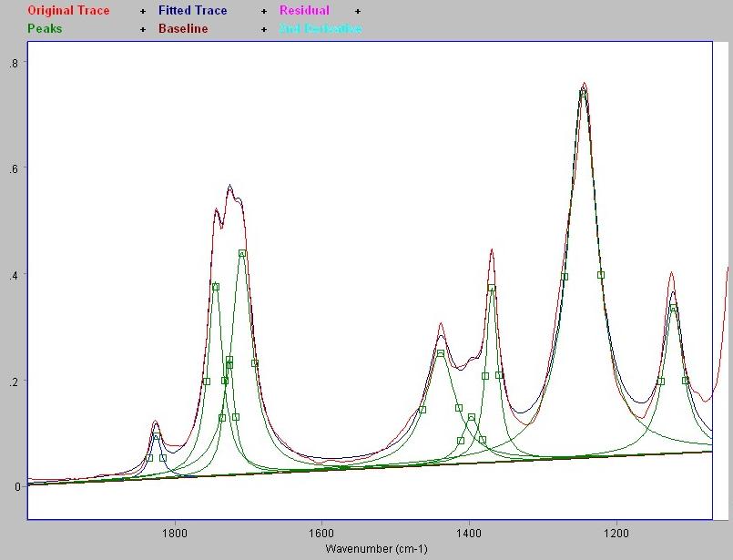The width and height of the screenshot is (733, 560).
Task: Select the Baseline legend label
Action: 183,28
